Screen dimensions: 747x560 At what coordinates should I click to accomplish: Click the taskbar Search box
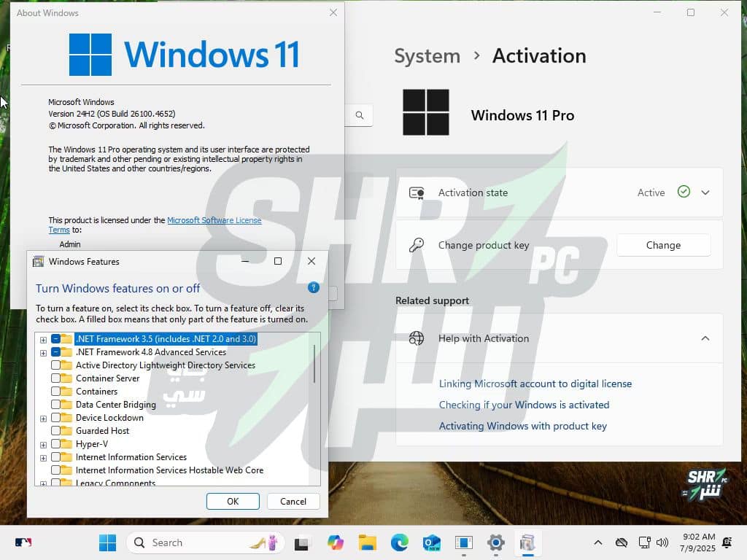tap(205, 542)
